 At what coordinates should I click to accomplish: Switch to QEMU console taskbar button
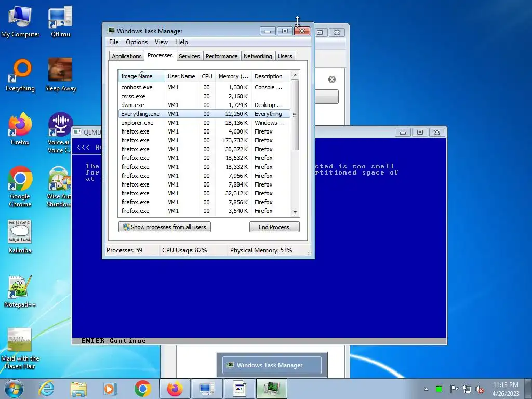[239, 389]
